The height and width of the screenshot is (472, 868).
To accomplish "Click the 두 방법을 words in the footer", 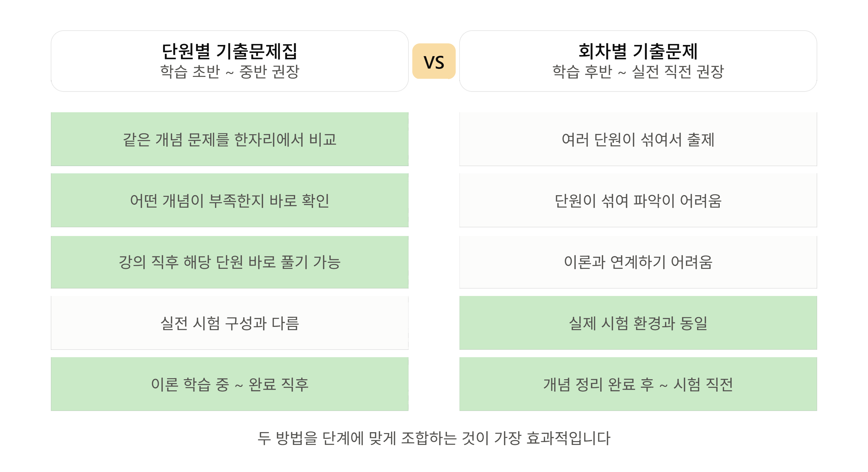I will pyautogui.click(x=288, y=438).
